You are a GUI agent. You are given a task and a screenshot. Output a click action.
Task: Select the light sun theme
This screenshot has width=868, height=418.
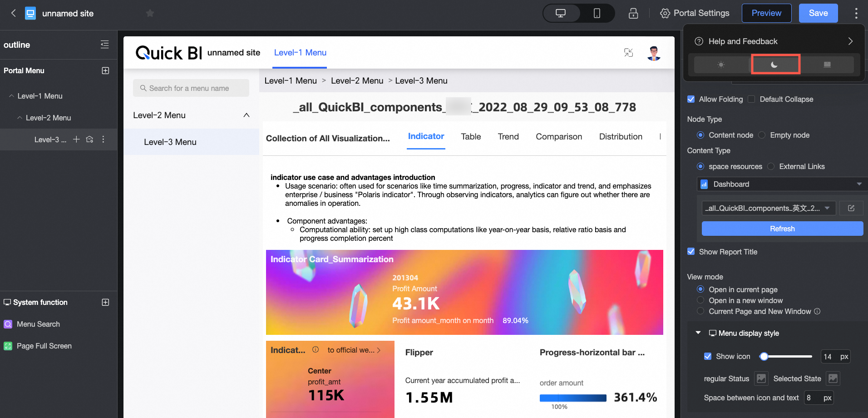tap(721, 65)
